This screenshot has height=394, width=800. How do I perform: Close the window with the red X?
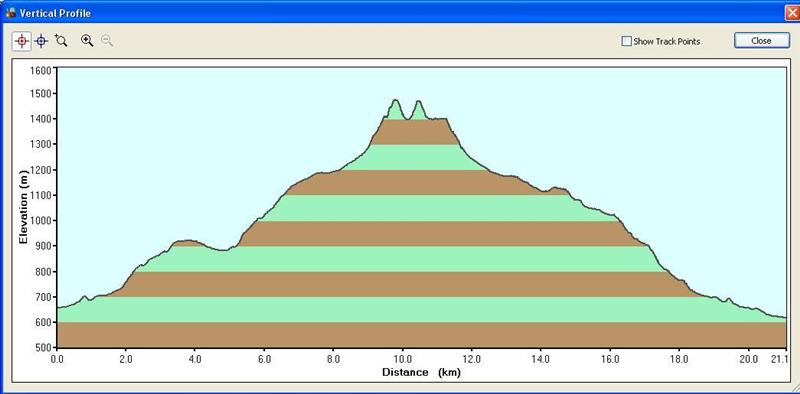click(792, 13)
